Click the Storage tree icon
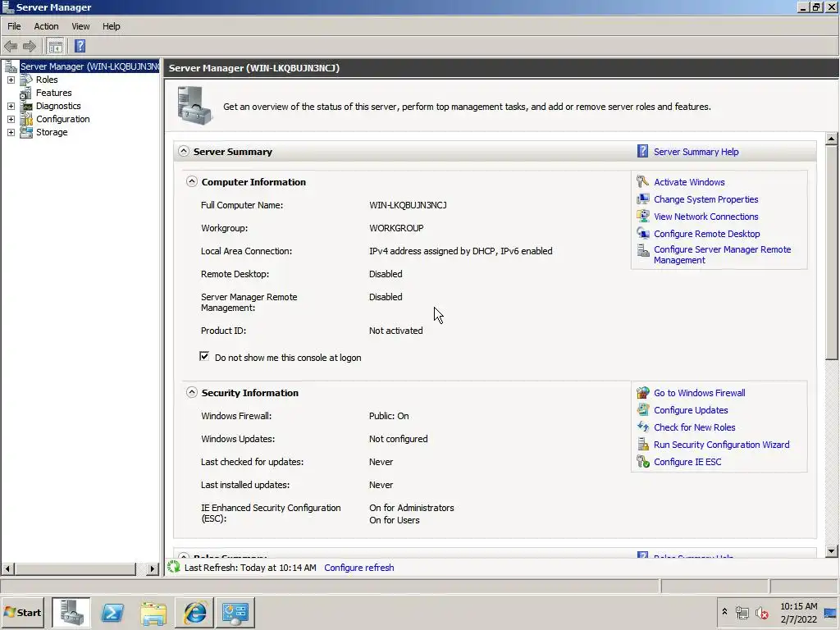Image resolution: width=840 pixels, height=630 pixels. [x=26, y=132]
